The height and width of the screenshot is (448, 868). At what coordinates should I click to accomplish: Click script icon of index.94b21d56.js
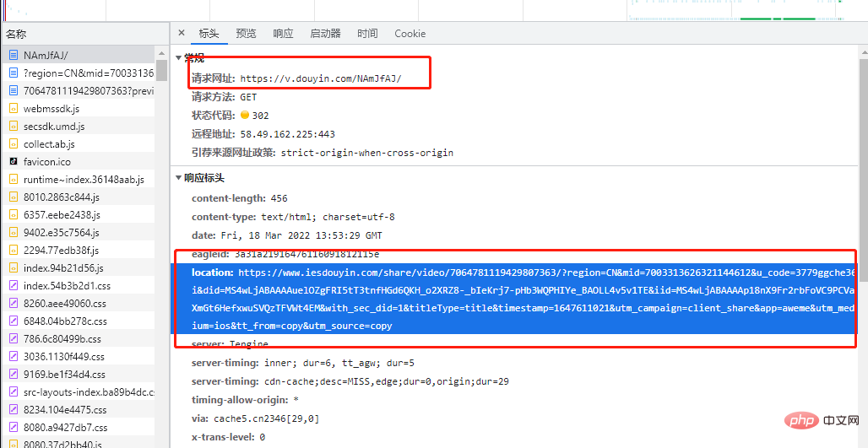pos(14,267)
